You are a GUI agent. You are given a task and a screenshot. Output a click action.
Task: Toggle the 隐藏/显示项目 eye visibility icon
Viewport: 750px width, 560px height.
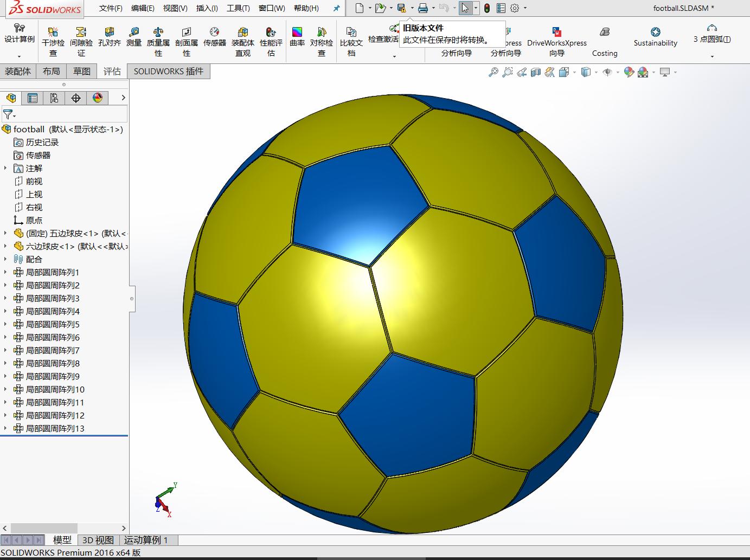point(608,71)
